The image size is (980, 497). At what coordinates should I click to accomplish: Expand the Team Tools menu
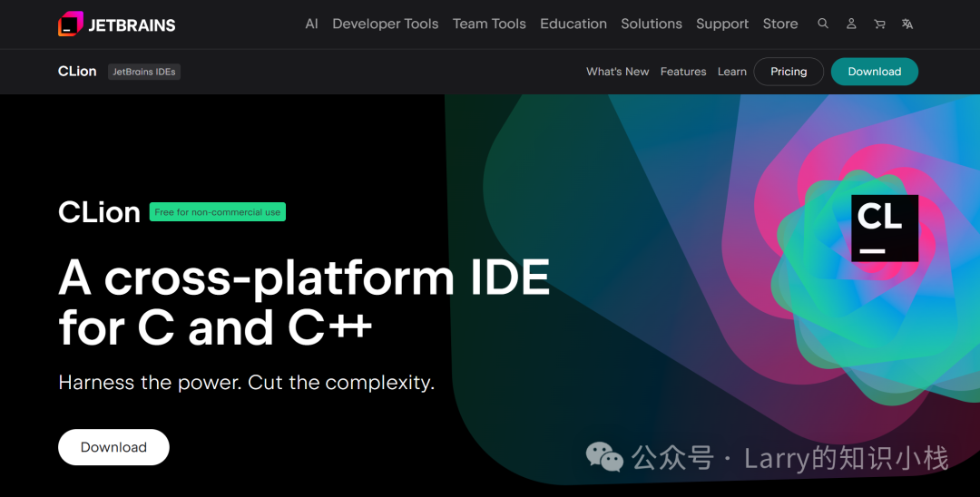(489, 24)
